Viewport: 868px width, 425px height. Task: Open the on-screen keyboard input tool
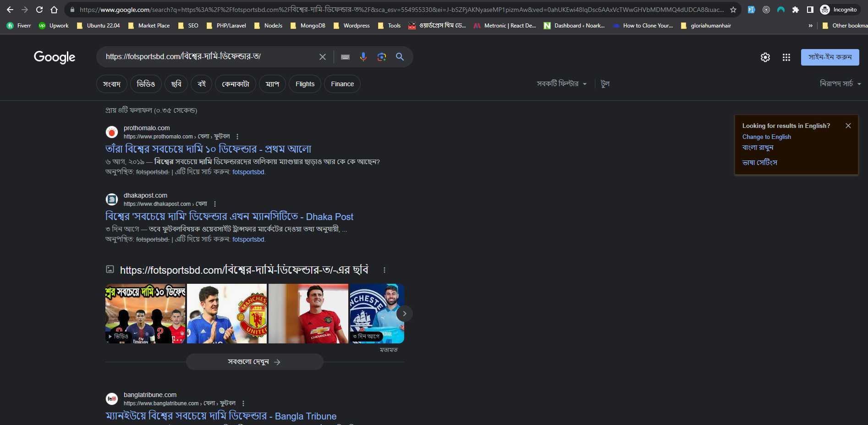click(345, 57)
